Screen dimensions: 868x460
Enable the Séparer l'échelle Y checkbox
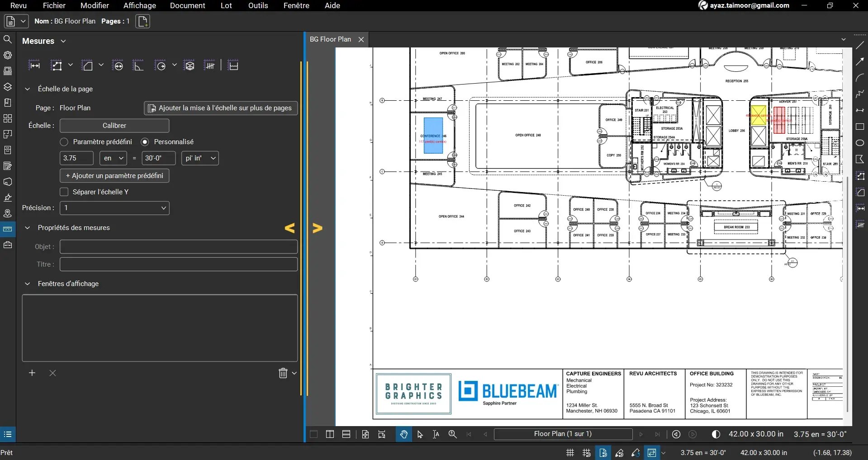pos(64,192)
